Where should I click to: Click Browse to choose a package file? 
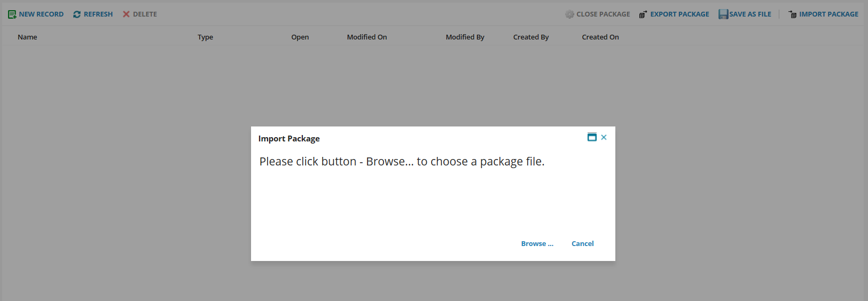point(537,244)
